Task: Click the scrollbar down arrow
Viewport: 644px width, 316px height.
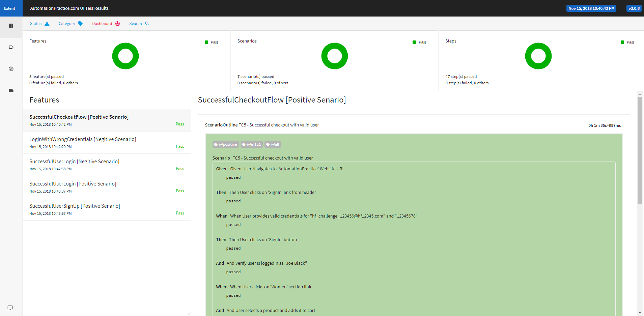Action: [x=640, y=313]
